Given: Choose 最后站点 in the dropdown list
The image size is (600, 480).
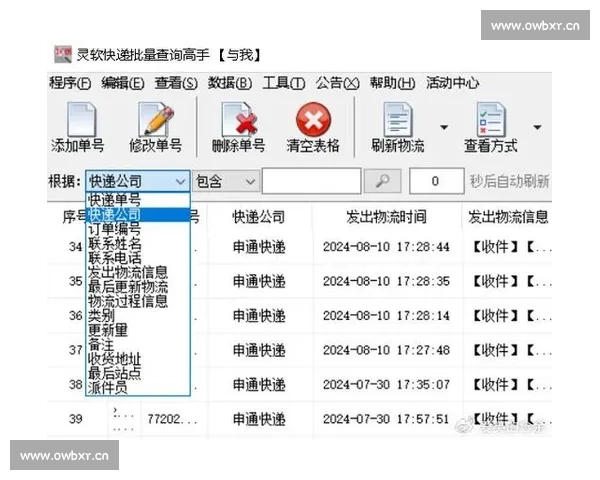Looking at the screenshot, I should 138,373.
